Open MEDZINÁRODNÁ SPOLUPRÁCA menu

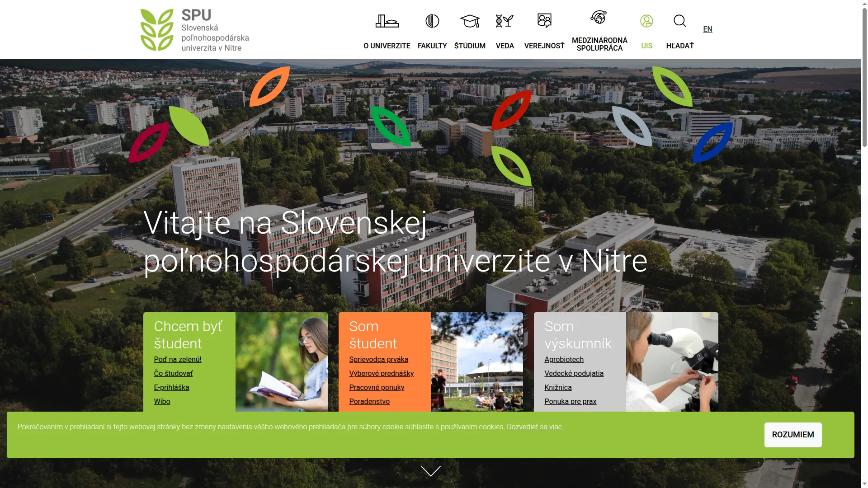599,44
